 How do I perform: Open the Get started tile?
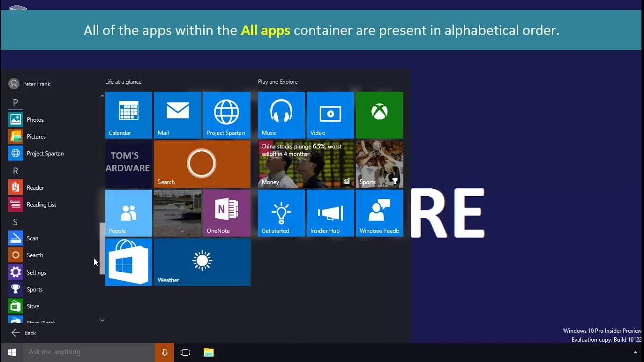[281, 213]
